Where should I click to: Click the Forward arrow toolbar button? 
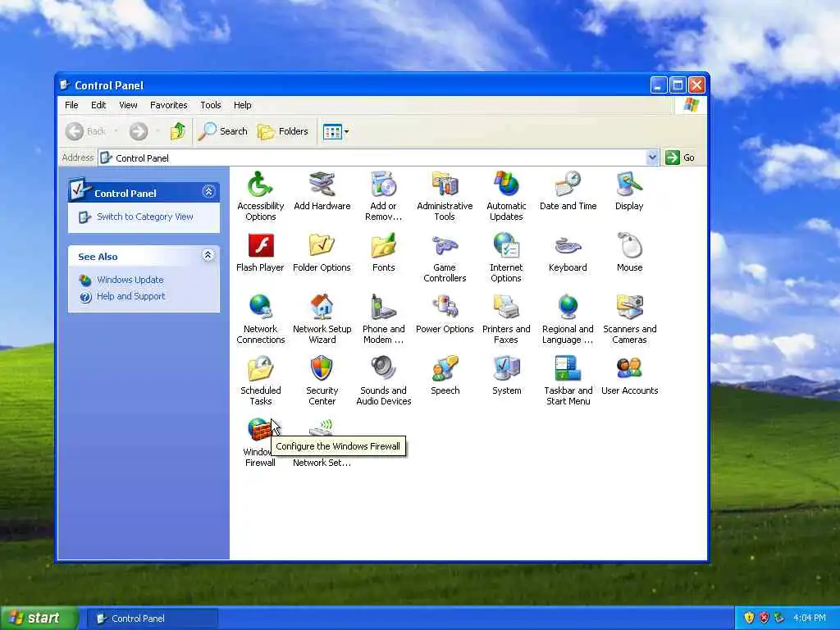click(x=138, y=131)
